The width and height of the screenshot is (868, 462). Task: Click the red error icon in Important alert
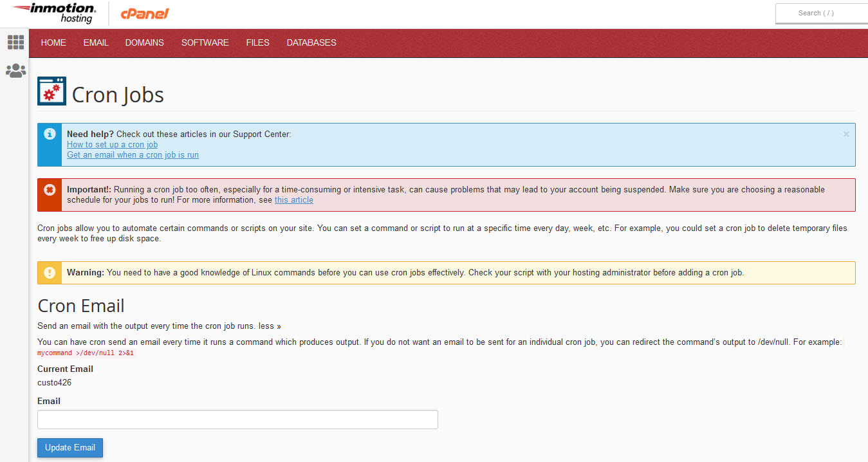(50, 190)
